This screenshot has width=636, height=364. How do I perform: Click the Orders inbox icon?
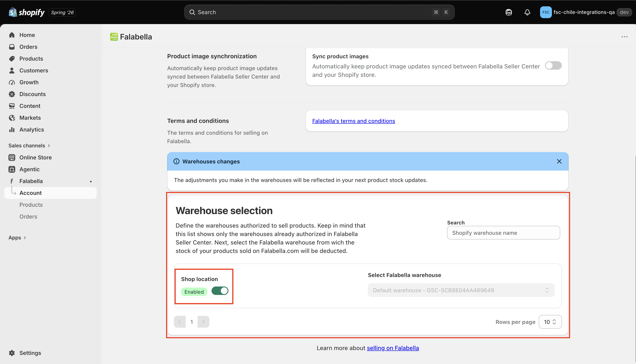point(12,47)
